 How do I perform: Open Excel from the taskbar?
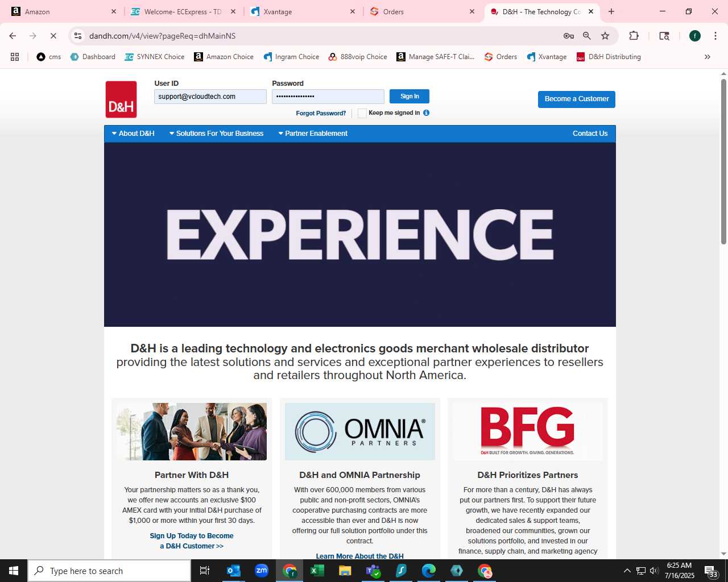pos(317,571)
